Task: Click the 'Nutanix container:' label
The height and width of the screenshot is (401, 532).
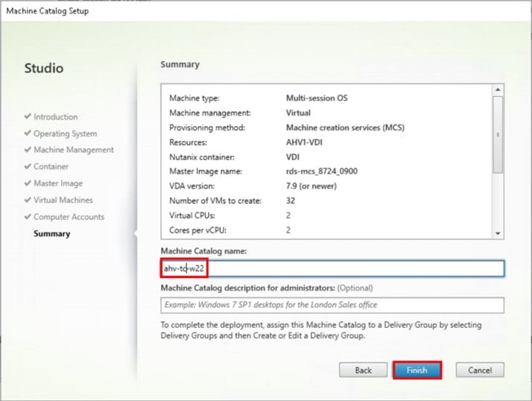Action: pos(202,157)
